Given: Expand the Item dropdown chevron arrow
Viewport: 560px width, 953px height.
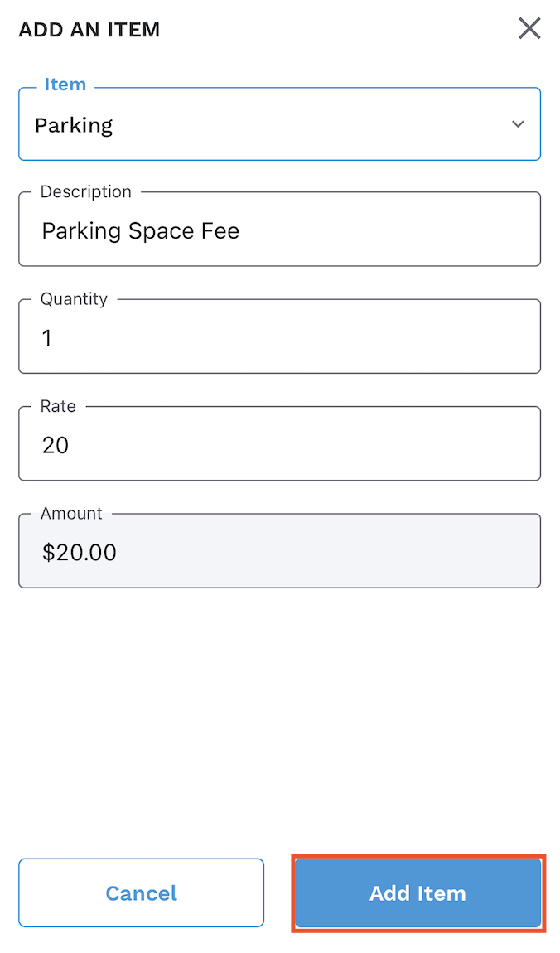Looking at the screenshot, I should point(518,124).
